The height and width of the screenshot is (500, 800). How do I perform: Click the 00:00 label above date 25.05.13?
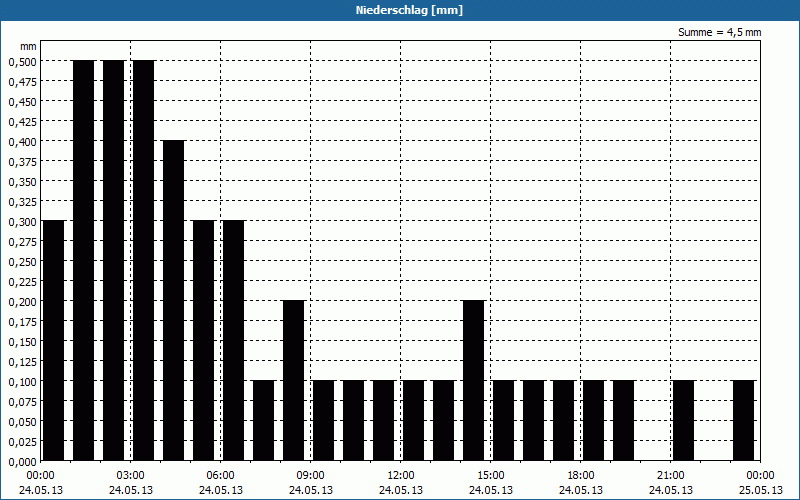pyautogui.click(x=761, y=476)
